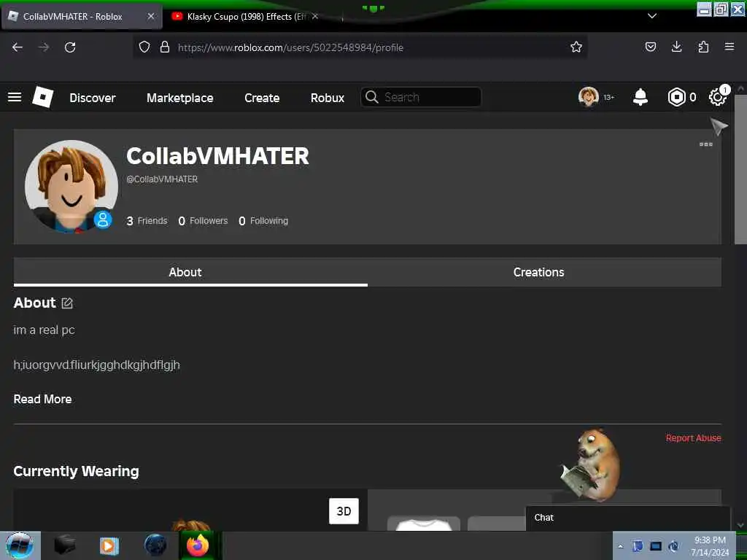This screenshot has width=747, height=560.
Task: Click the CollabVMHATER profile avatar picture
Action: click(71, 186)
